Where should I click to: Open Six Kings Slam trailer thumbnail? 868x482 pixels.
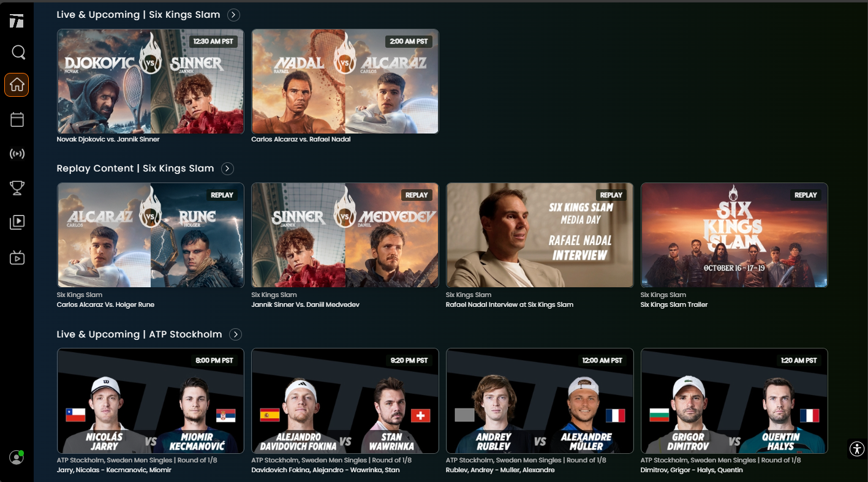pos(734,235)
